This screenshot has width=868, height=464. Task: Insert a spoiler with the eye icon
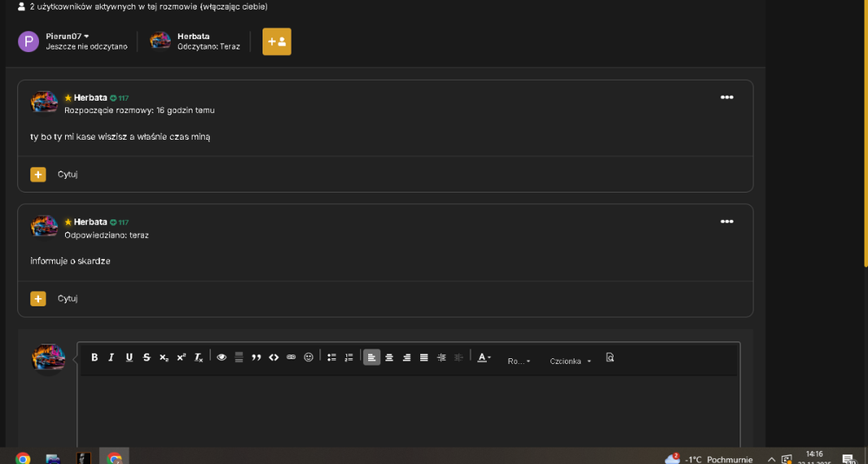click(x=221, y=358)
